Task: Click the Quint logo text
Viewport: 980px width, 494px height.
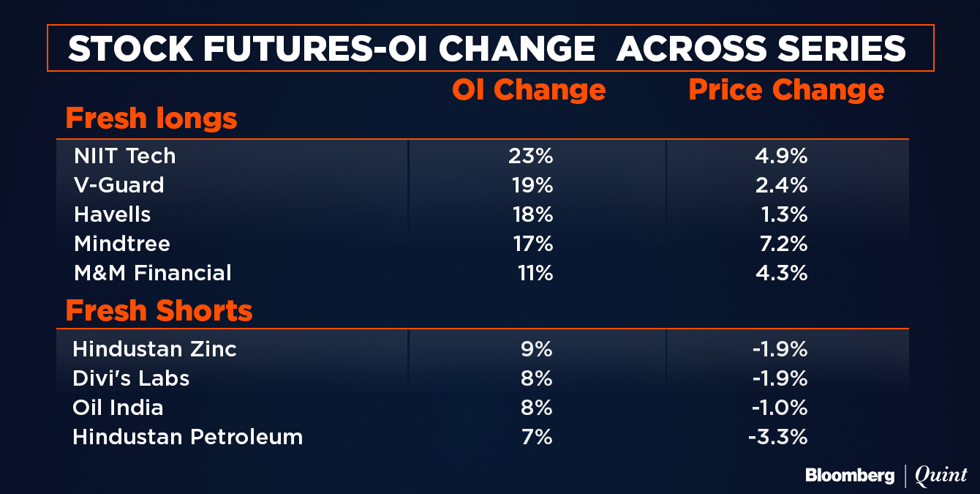Action: coord(941,475)
